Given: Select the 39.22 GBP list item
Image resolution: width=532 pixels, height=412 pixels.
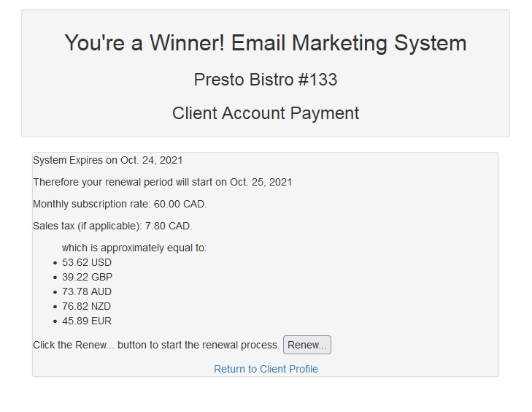Looking at the screenshot, I should pos(87,277).
